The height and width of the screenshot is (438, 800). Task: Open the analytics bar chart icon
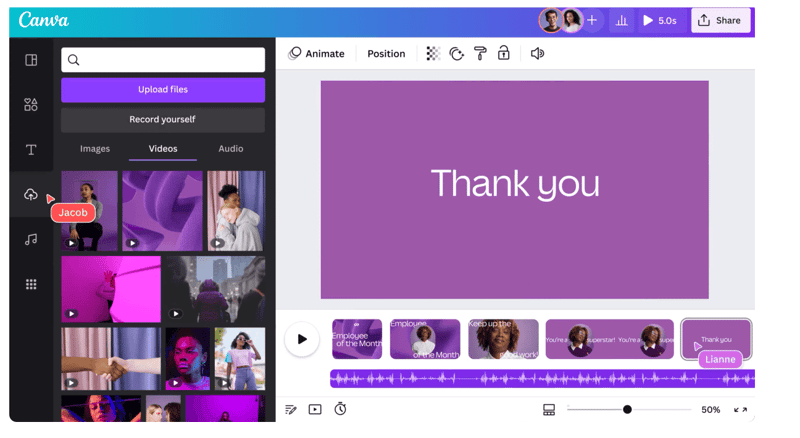pos(621,20)
